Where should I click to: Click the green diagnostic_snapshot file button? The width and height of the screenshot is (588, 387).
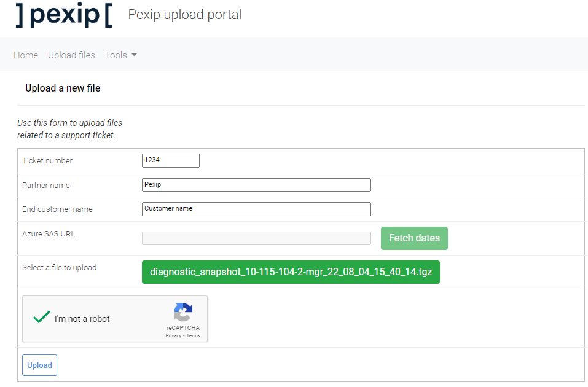(x=291, y=272)
